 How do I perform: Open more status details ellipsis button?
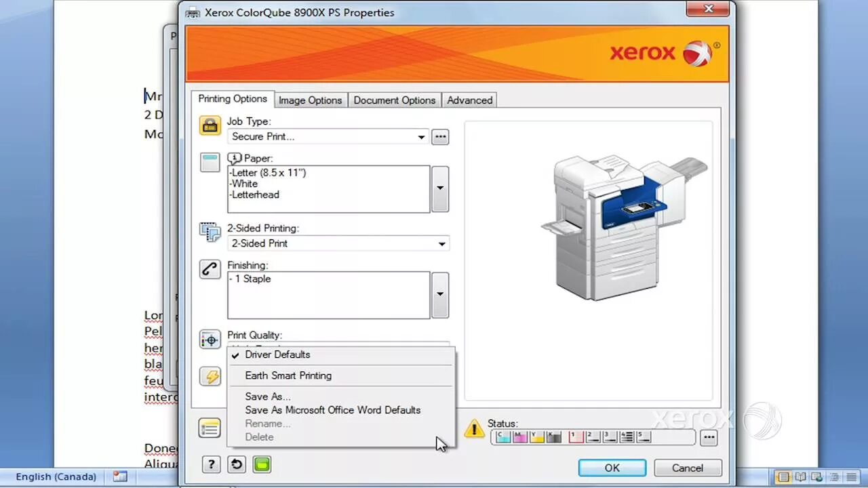pos(709,437)
